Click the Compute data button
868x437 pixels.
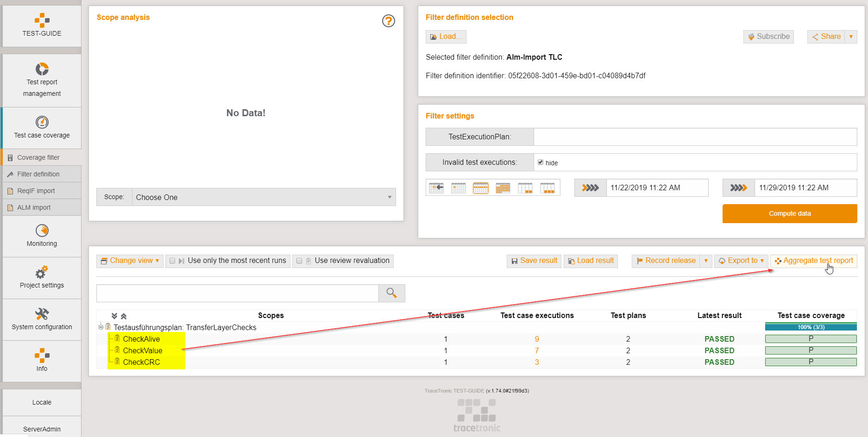(789, 213)
